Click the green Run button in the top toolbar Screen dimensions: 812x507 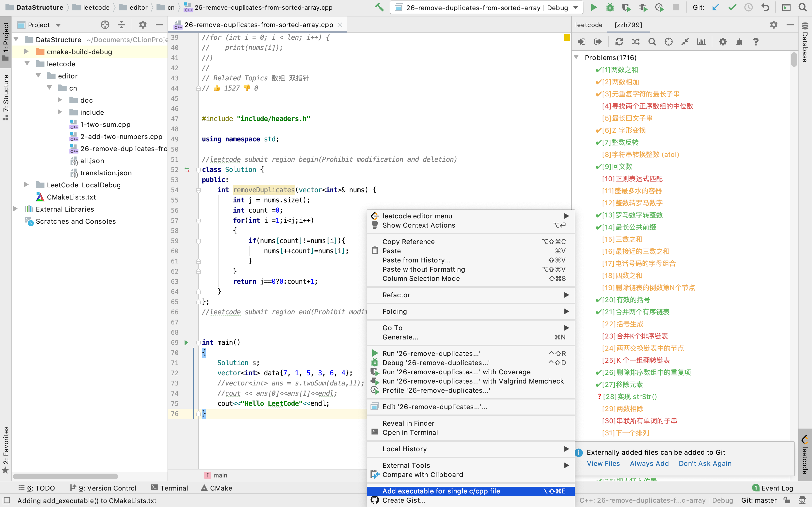coord(593,7)
